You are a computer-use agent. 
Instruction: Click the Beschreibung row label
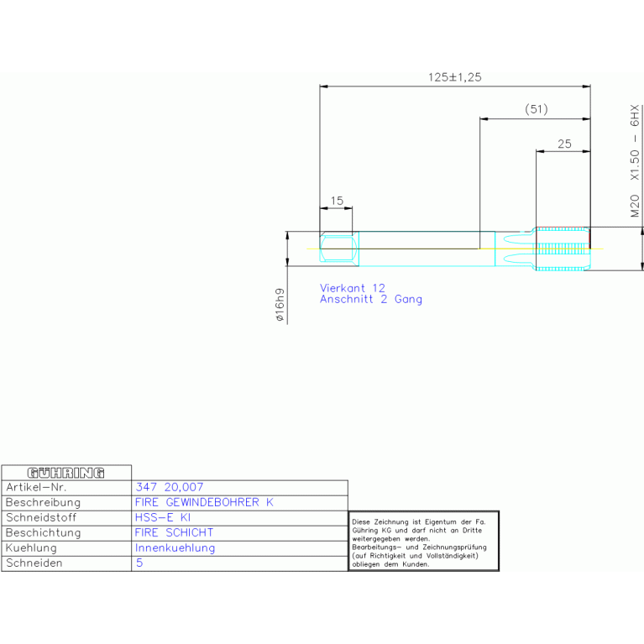[43, 502]
